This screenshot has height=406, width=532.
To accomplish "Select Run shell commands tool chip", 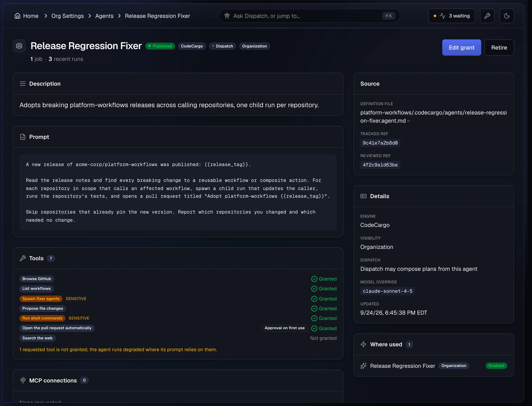I will point(42,318).
